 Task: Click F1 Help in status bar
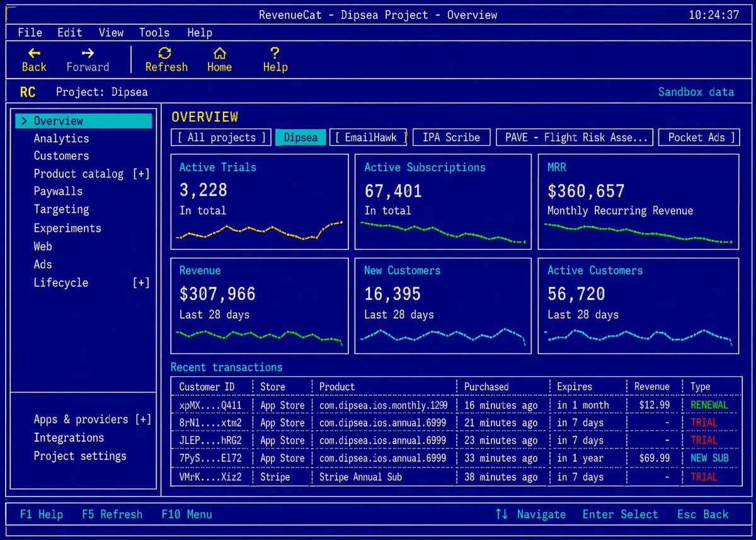tap(42, 514)
